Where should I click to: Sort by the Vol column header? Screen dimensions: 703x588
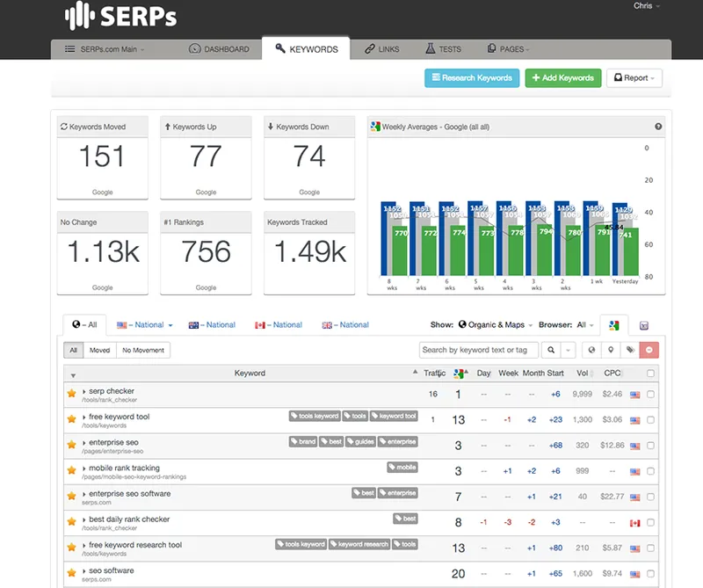584,374
